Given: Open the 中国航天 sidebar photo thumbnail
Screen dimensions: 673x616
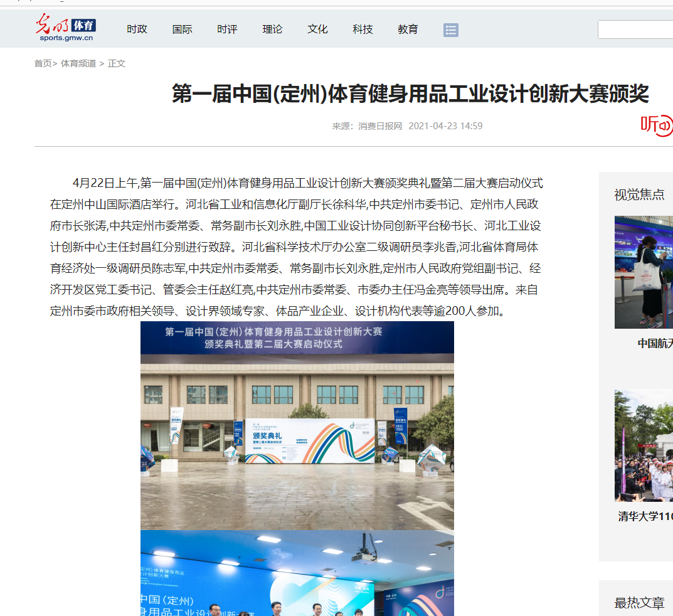Looking at the screenshot, I should click(x=644, y=272).
